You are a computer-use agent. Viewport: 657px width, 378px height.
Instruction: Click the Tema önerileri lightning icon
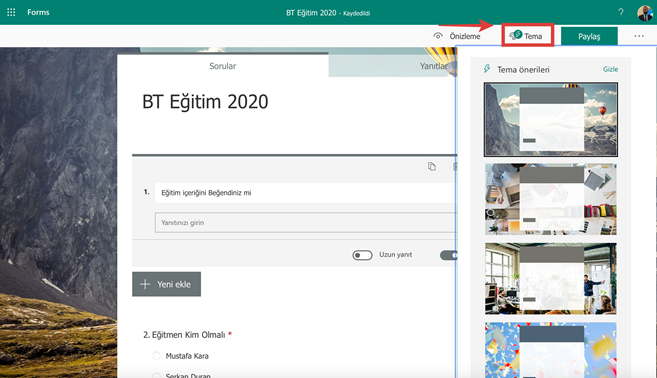pos(487,69)
